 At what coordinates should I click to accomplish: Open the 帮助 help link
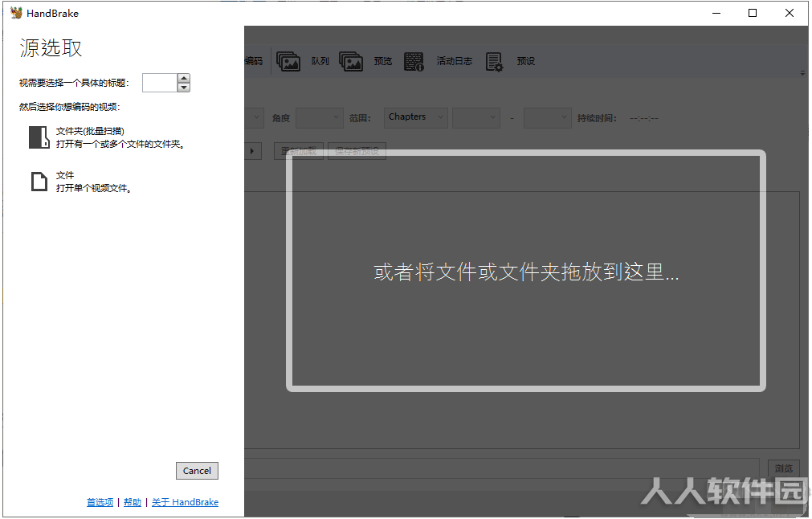click(x=133, y=502)
